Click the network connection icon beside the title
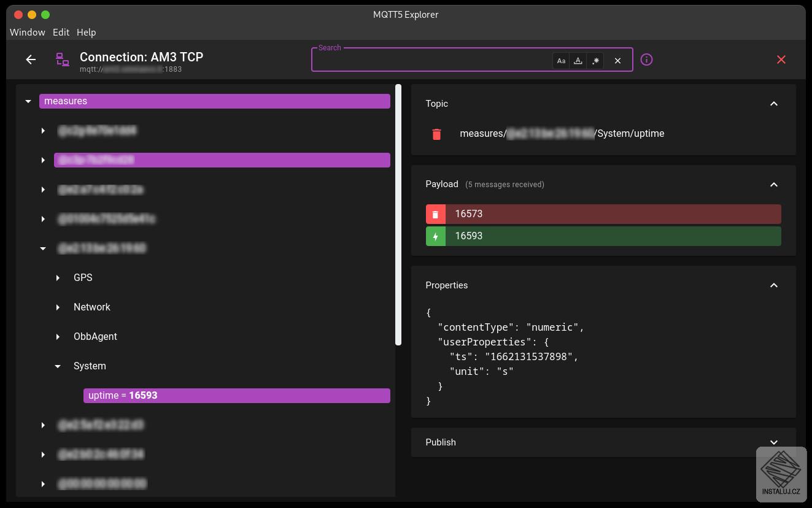Viewport: 812px width, 508px height. coord(62,60)
